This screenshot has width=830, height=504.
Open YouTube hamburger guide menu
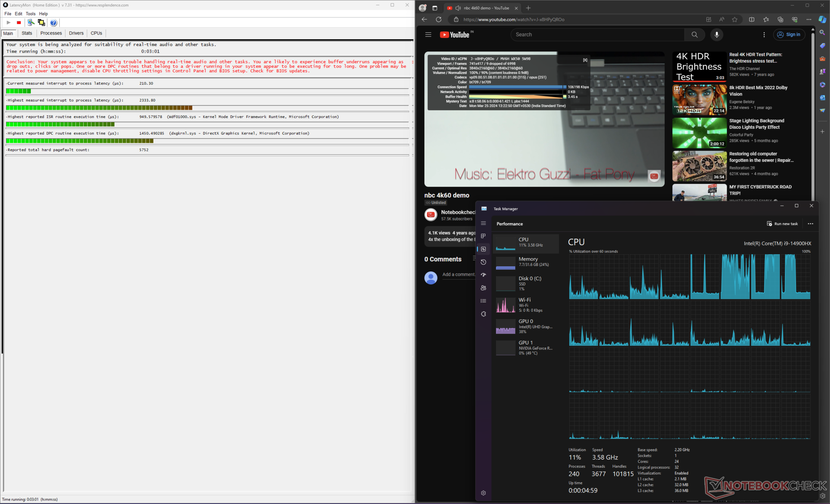pos(428,35)
